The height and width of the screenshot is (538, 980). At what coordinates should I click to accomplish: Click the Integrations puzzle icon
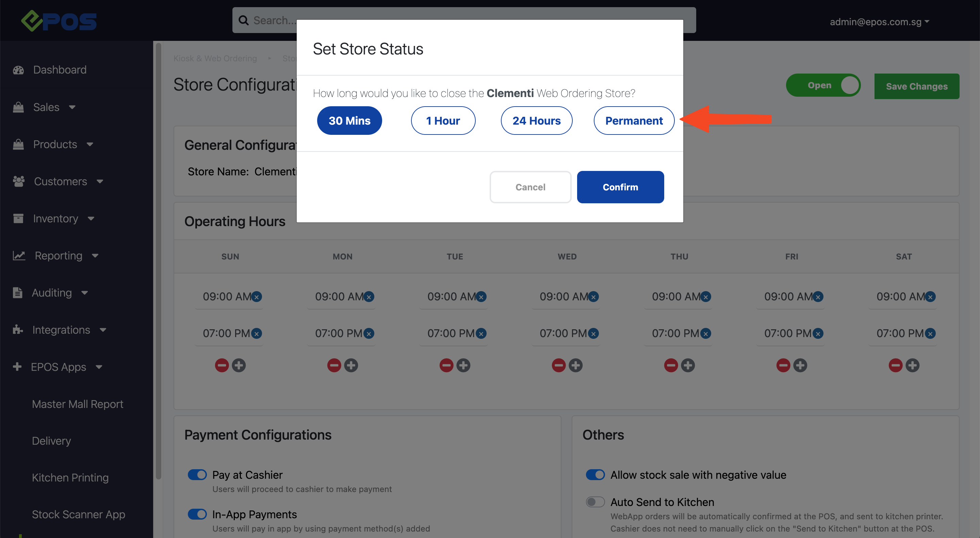coord(17,330)
